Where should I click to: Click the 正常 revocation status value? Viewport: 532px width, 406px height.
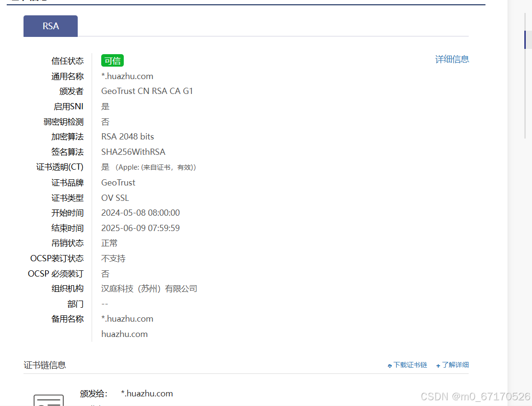click(109, 244)
